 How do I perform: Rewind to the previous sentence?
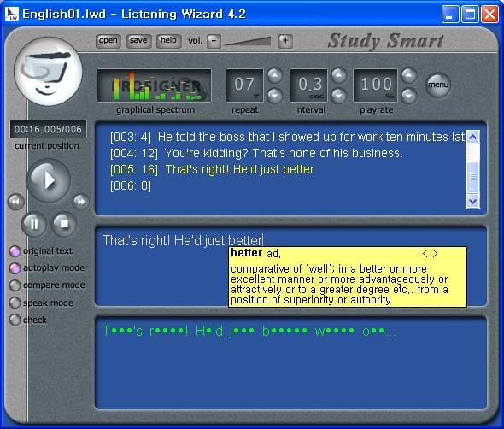point(15,202)
